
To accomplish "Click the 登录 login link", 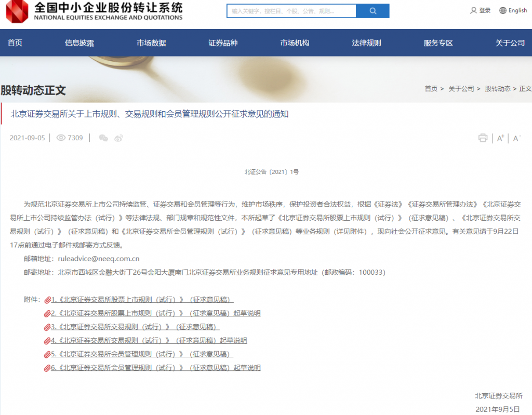I will [x=485, y=10].
